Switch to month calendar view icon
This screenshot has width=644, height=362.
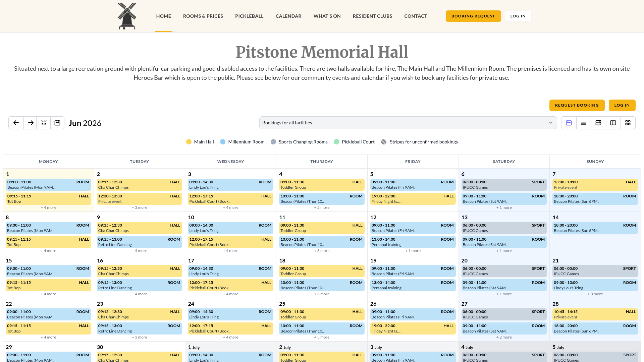[x=569, y=123]
